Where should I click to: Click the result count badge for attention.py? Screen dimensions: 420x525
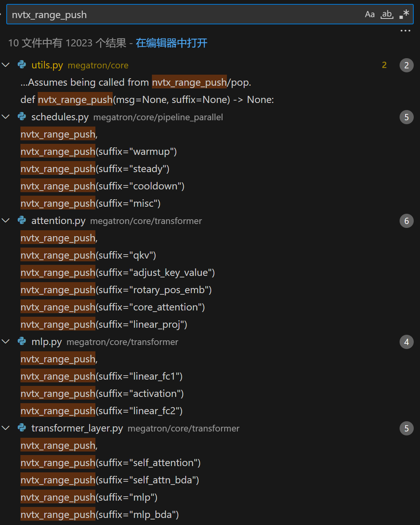[406, 221]
